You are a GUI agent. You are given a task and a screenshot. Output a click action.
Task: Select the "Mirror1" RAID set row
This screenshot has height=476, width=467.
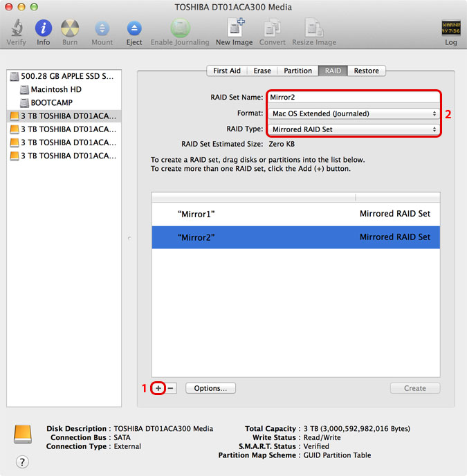(x=295, y=214)
